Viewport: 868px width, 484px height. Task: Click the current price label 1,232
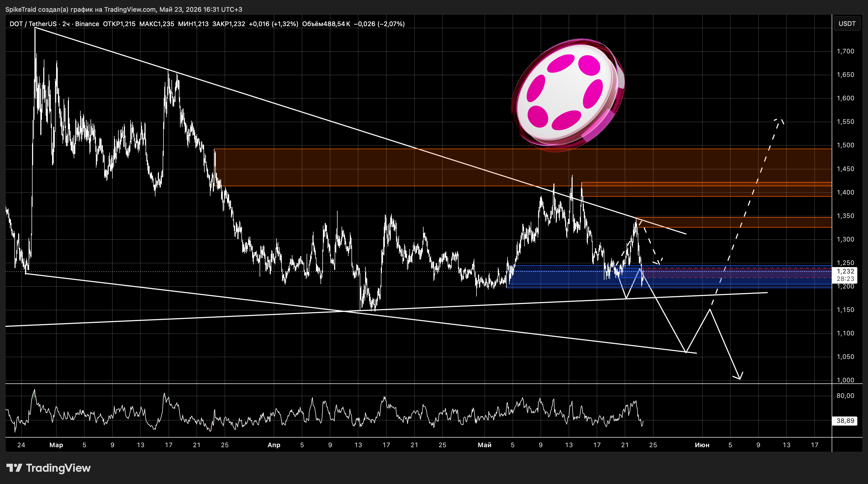pos(845,271)
